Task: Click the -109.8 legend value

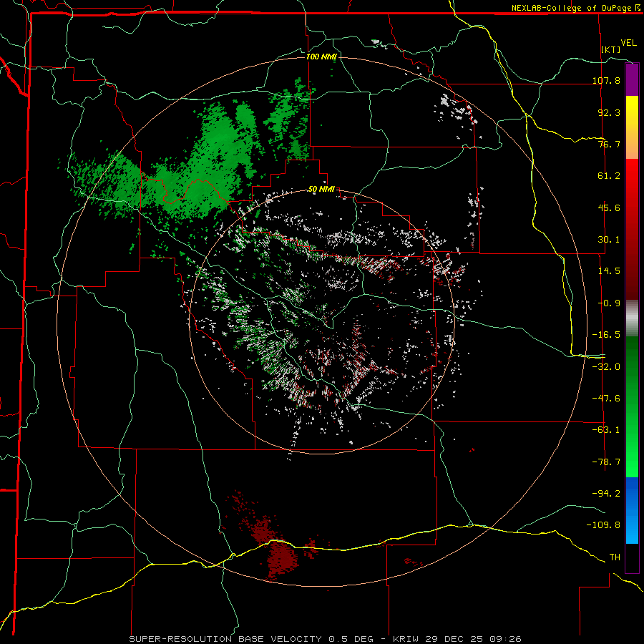Action: point(604,525)
